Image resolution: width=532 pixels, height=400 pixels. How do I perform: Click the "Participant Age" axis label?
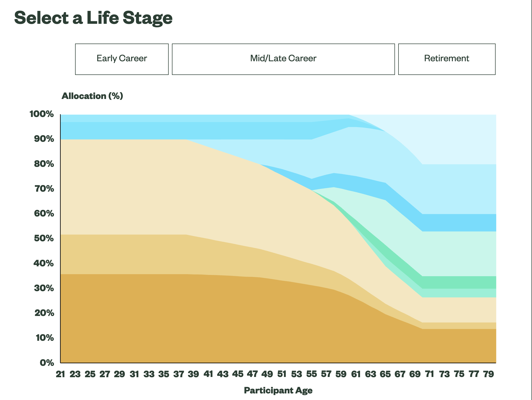pos(278,390)
